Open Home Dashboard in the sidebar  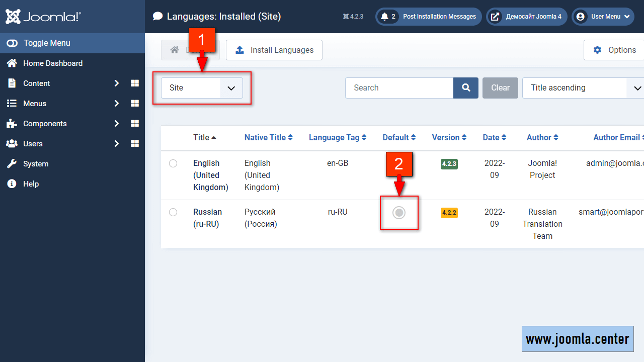(53, 63)
